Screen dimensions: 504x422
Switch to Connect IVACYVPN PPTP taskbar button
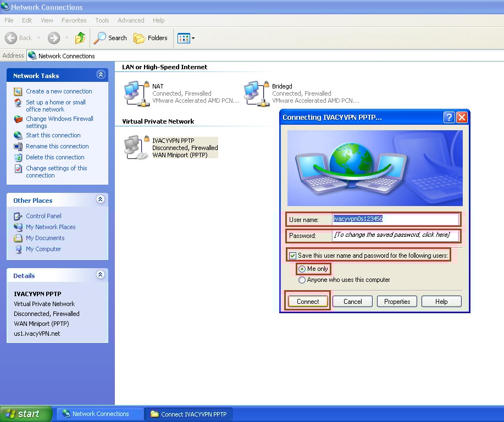pyautogui.click(x=189, y=414)
